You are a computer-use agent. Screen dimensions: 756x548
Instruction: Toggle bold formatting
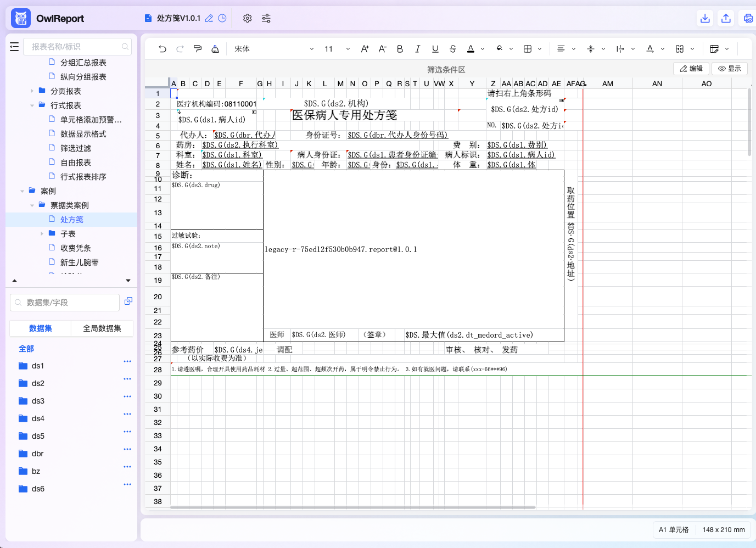[x=400, y=49]
